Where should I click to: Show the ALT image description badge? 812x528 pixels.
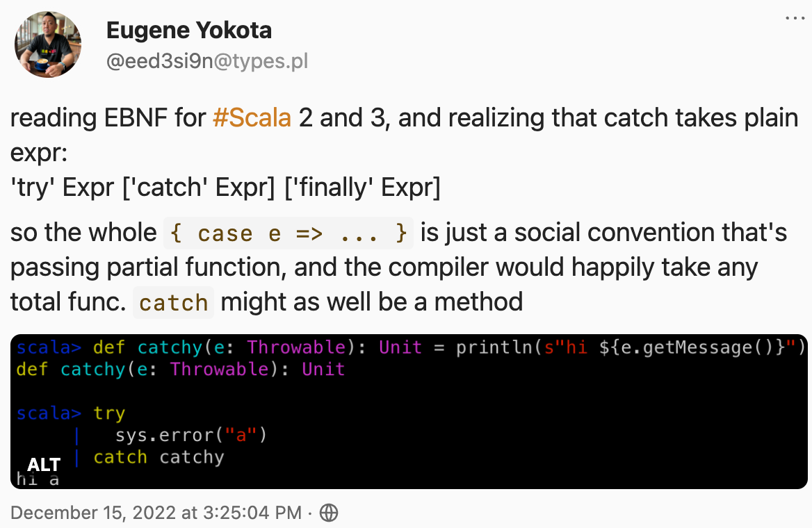[44, 464]
